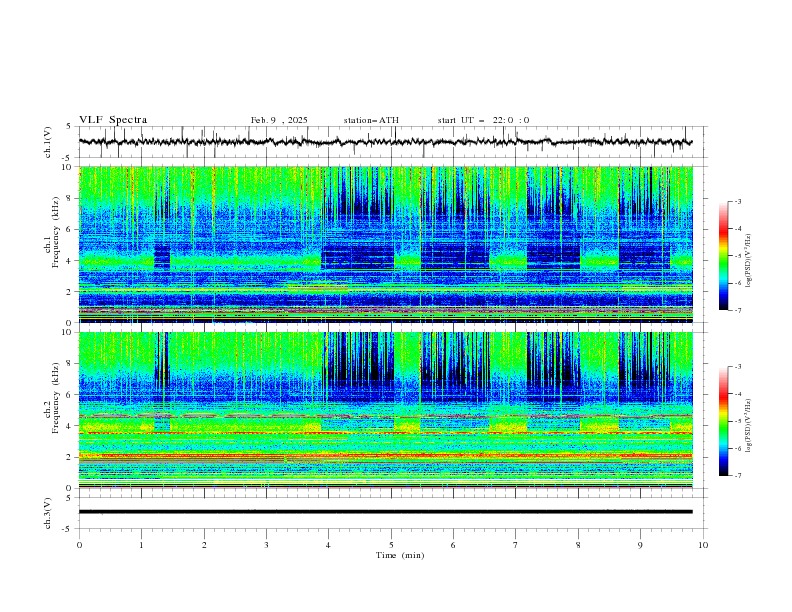
Task: Click the "10" tick on the time axis
Action: point(703,545)
